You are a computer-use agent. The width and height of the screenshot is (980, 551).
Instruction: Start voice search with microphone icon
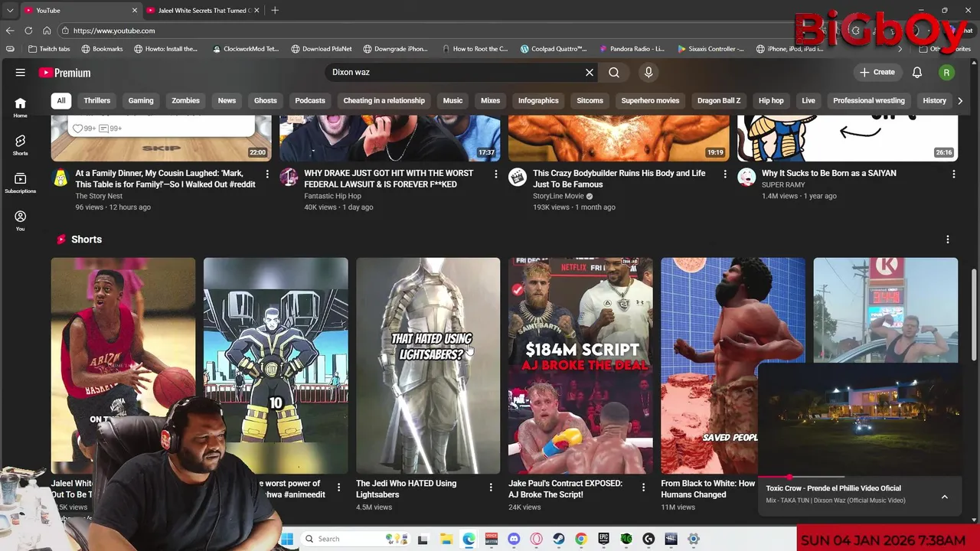tap(648, 72)
